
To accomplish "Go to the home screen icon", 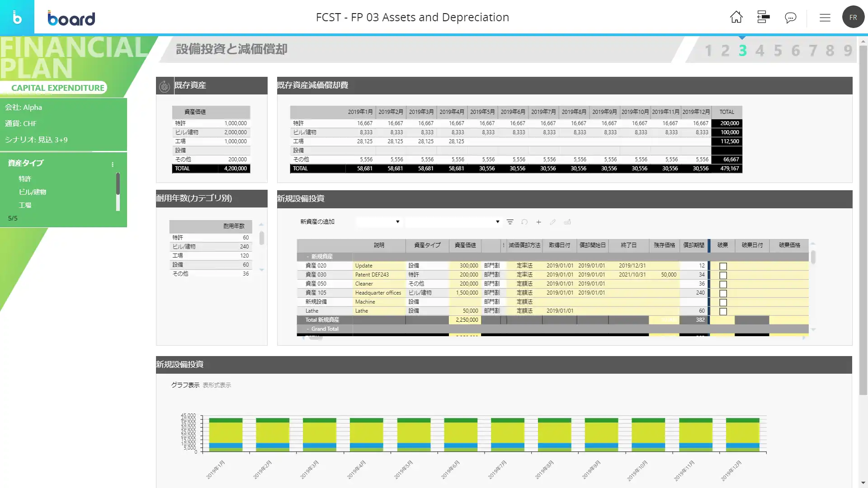I will point(736,17).
